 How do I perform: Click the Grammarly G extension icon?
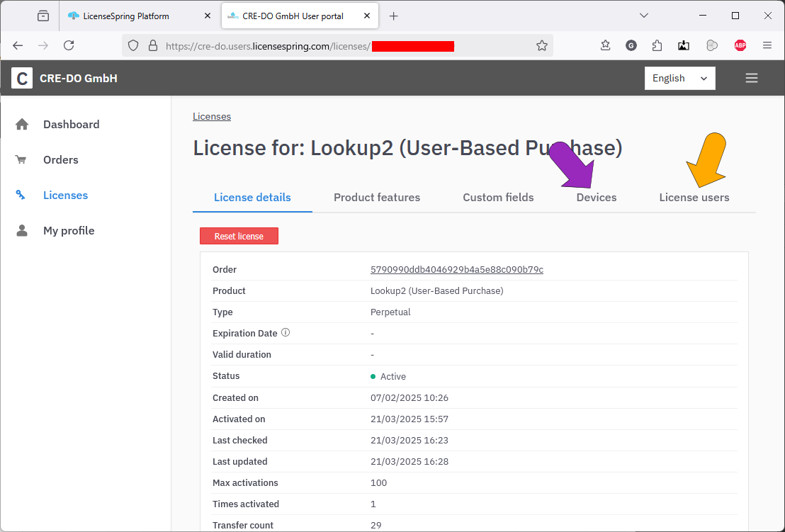pos(631,45)
